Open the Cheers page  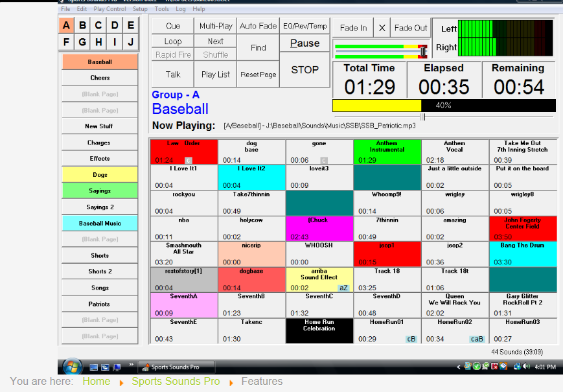pyautogui.click(x=100, y=78)
